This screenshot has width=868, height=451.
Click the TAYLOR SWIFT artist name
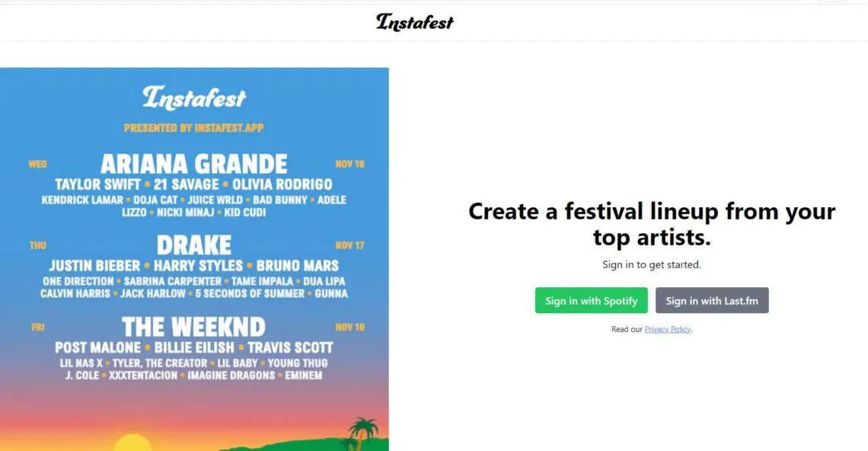tap(97, 184)
